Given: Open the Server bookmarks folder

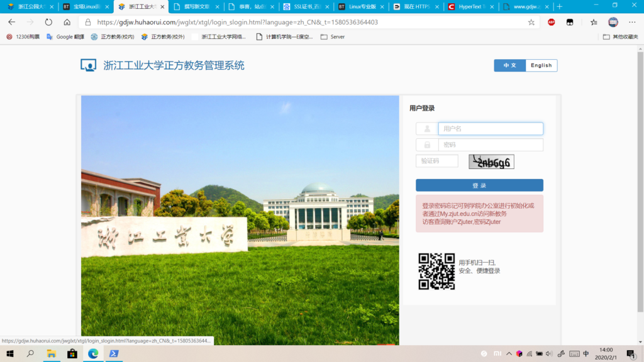Looking at the screenshot, I should coord(333,36).
